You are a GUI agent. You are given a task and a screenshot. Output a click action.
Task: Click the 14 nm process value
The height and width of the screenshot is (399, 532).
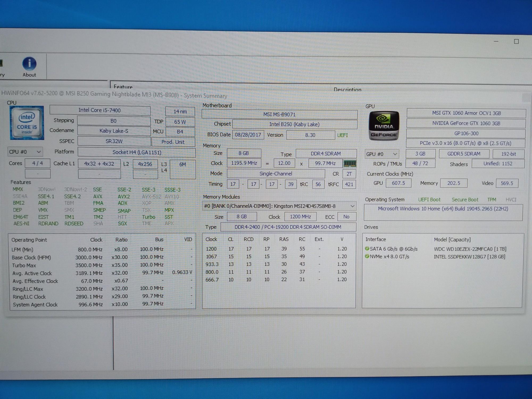click(180, 111)
